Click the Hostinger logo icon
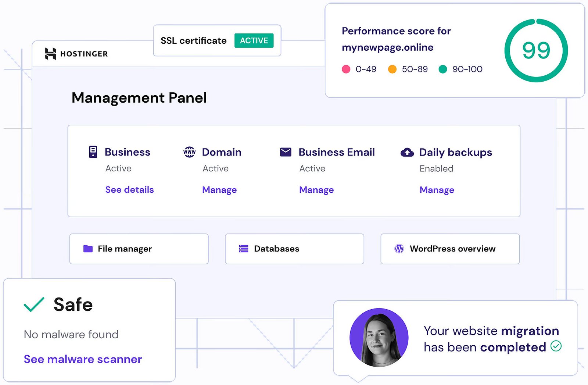 50,54
